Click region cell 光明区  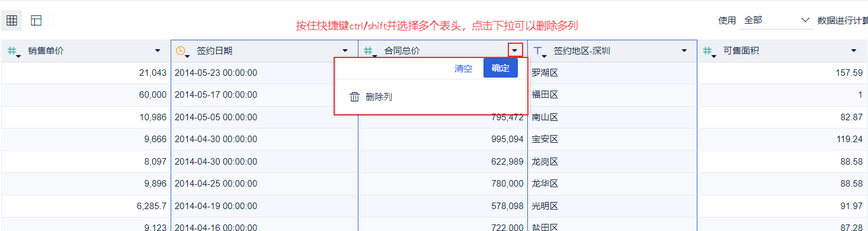pos(612,206)
